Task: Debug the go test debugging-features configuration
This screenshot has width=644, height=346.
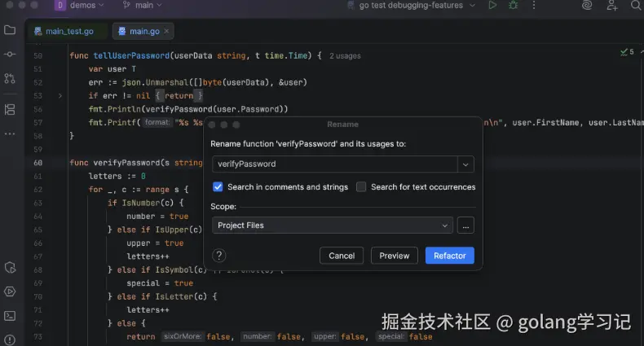Action: coord(513,6)
